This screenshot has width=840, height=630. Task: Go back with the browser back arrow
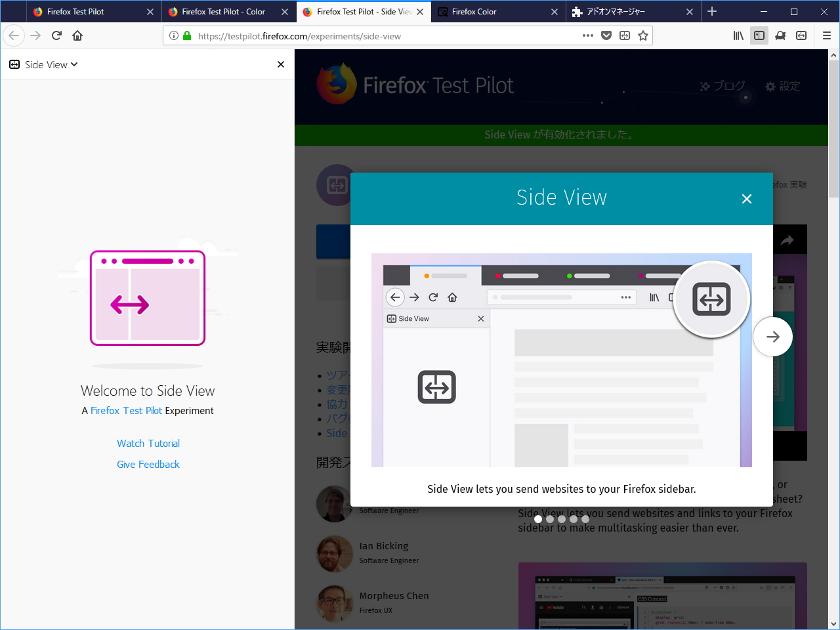14,36
